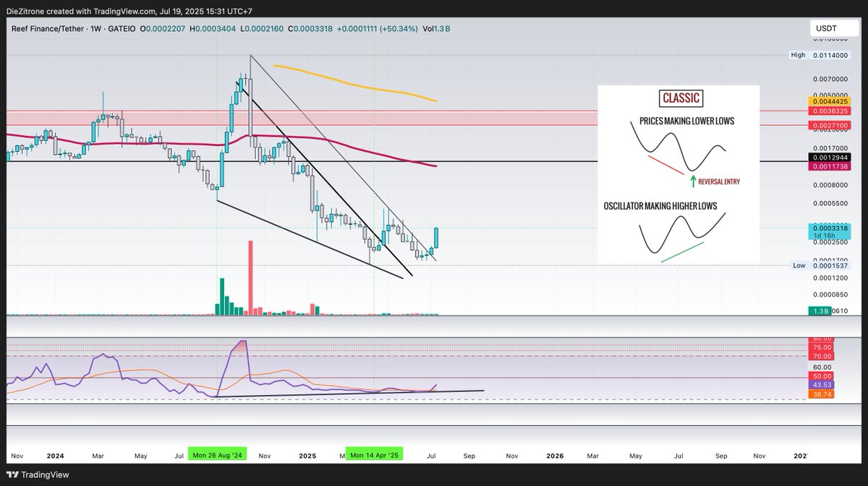Click the REVERSAL ENTRY label
This screenshot has height=486, width=868.
coord(719,182)
